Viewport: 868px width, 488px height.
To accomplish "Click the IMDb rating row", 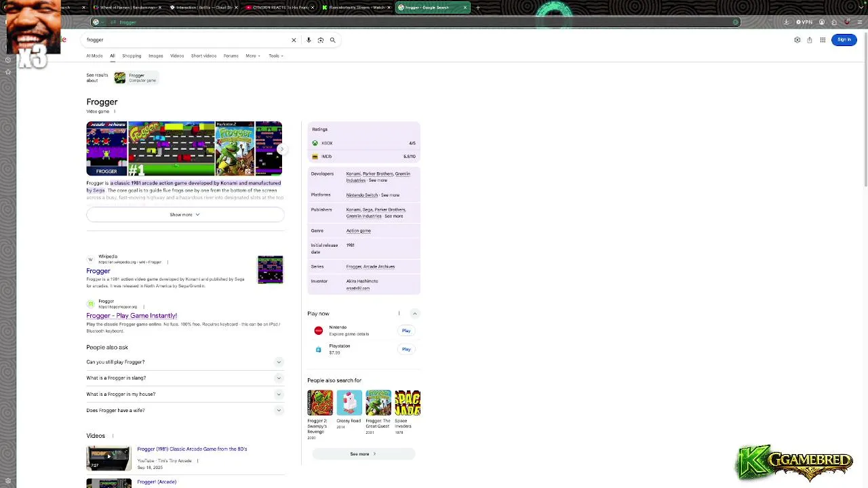I will (363, 157).
